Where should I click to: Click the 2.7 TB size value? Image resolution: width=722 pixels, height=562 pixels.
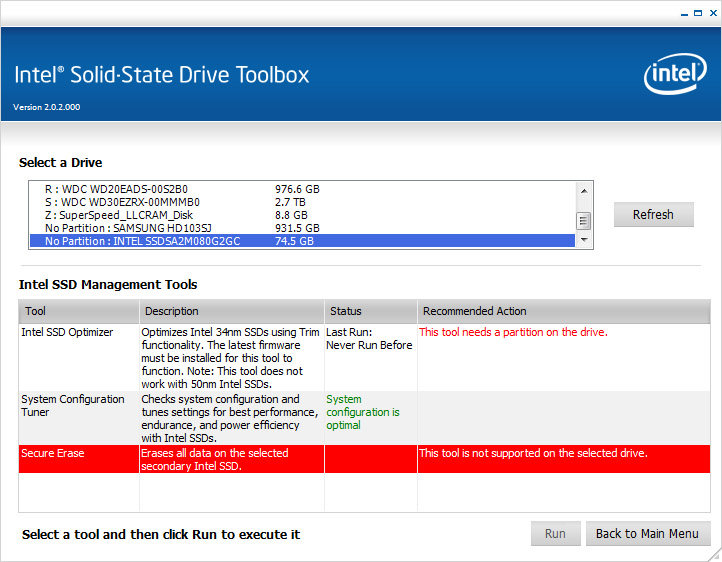291,202
